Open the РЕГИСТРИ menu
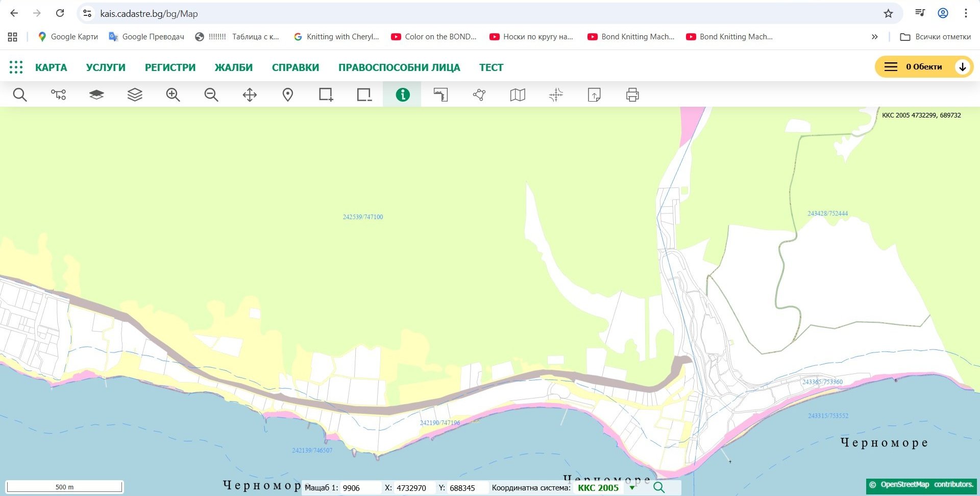 (x=170, y=67)
